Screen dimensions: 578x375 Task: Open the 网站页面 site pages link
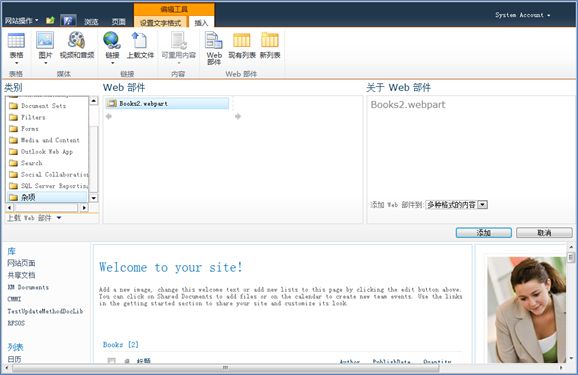(x=21, y=263)
